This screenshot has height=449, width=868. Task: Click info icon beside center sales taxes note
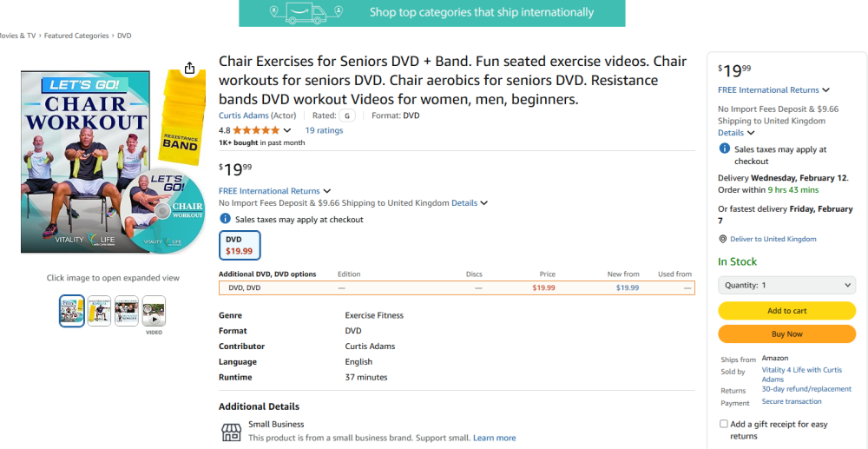(x=225, y=219)
